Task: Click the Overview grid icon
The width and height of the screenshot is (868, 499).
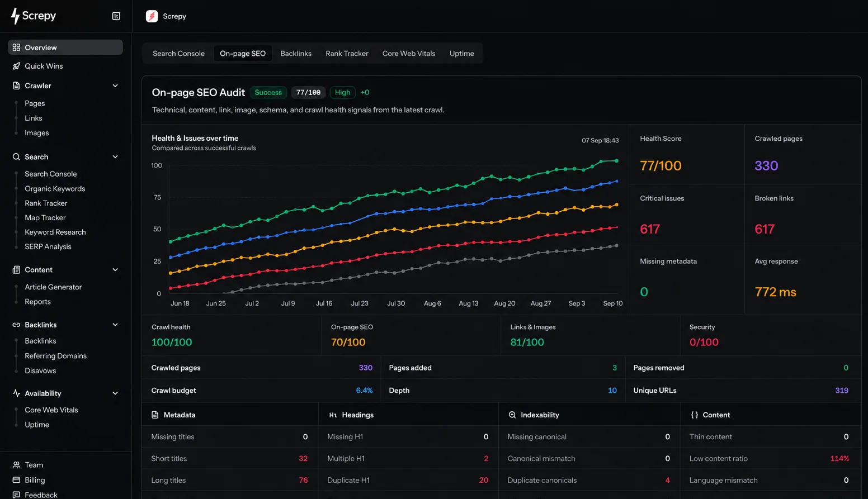Action: tap(16, 47)
